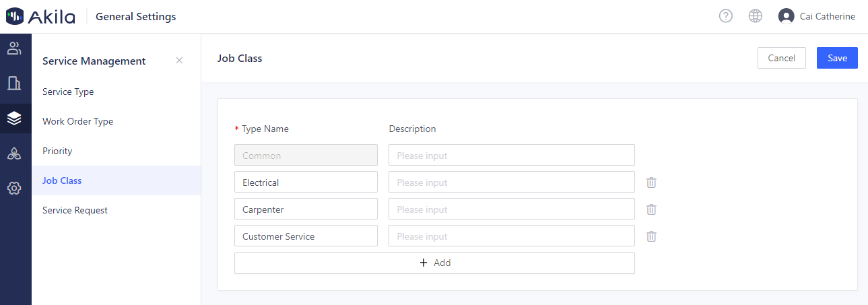Edit the Carpenter type name field
Screen dimensions: 868x305
pos(306,209)
